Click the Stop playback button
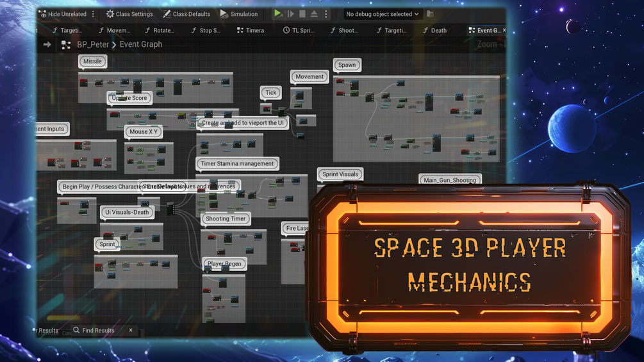The height and width of the screenshot is (362, 644). point(302,14)
